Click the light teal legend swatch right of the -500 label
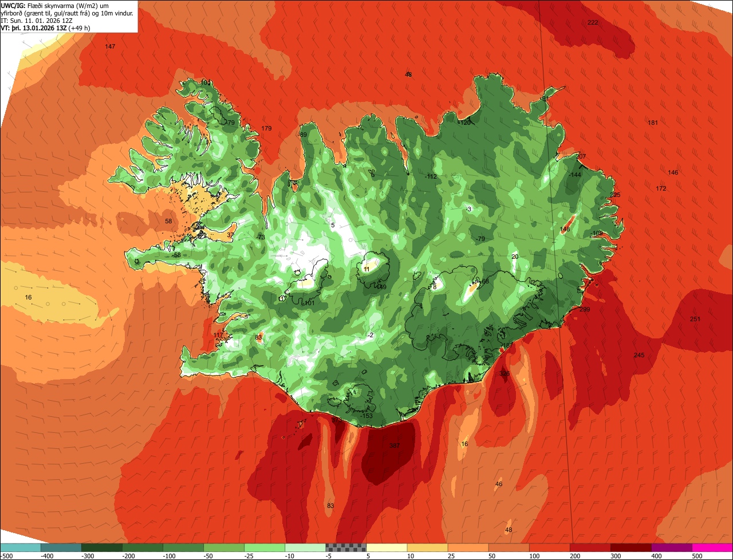The image size is (733, 560). click(x=21, y=547)
